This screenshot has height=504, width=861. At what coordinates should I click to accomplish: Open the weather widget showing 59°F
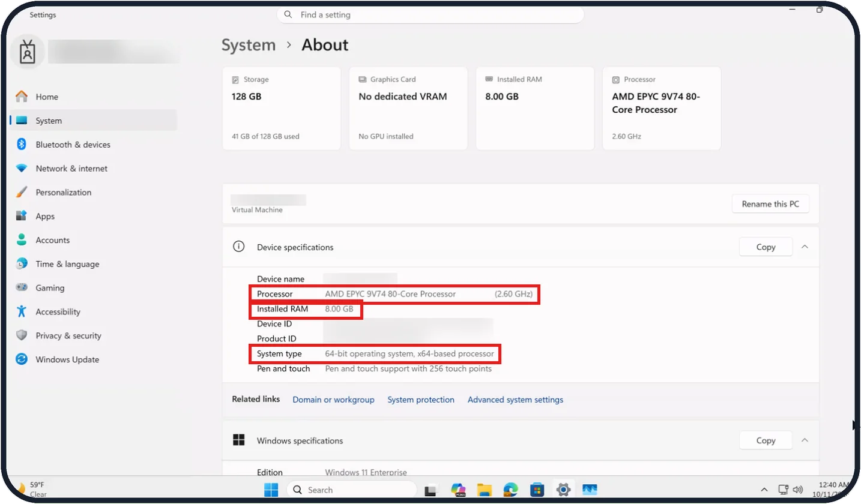click(32, 489)
